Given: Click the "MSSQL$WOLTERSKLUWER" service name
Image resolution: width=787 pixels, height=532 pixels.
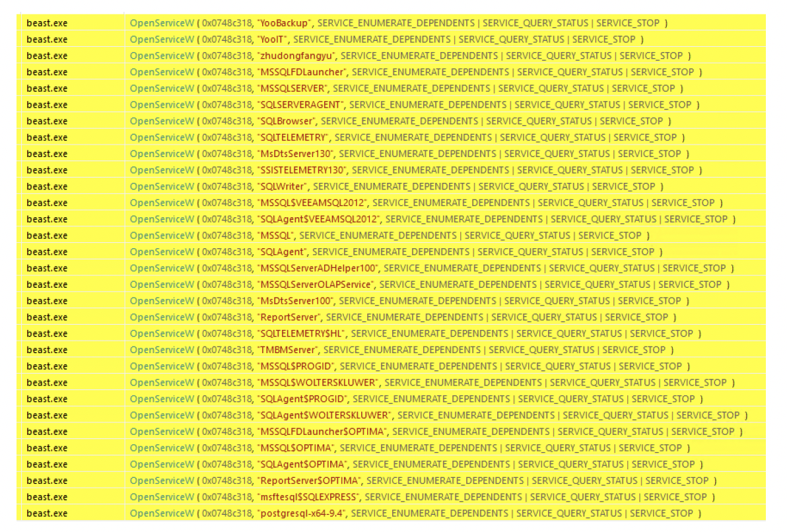Looking at the screenshot, I should coord(318,382).
